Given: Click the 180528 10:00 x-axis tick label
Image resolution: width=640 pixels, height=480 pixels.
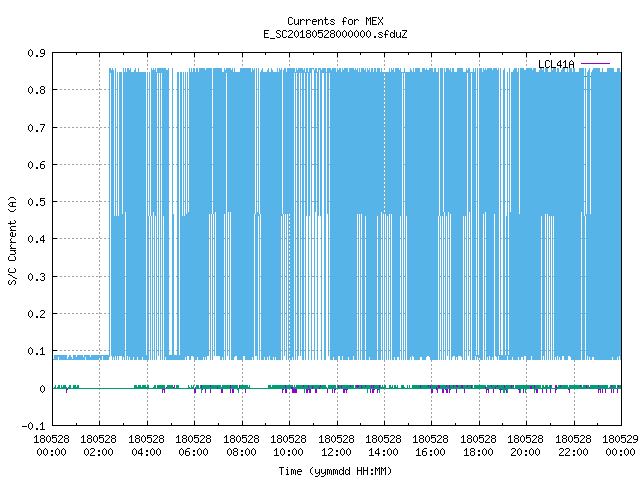Looking at the screenshot, I should coord(289,446).
